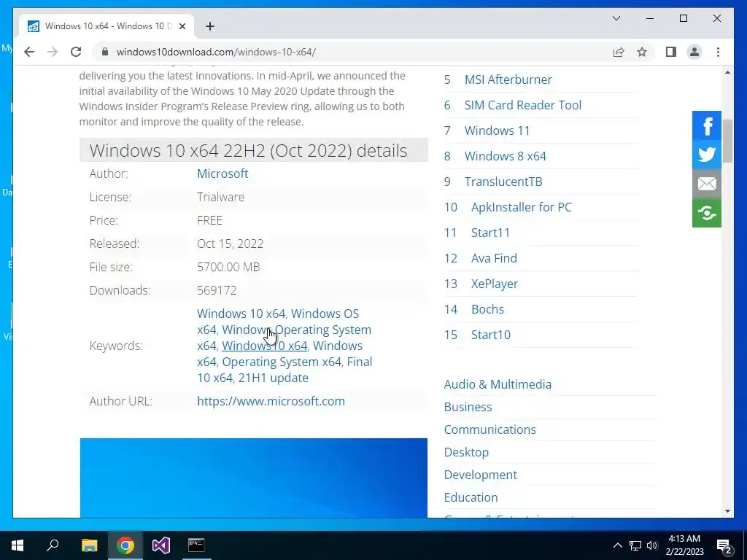
Task: Click the 'Windows 10 x64' keyword link
Action: click(x=241, y=314)
